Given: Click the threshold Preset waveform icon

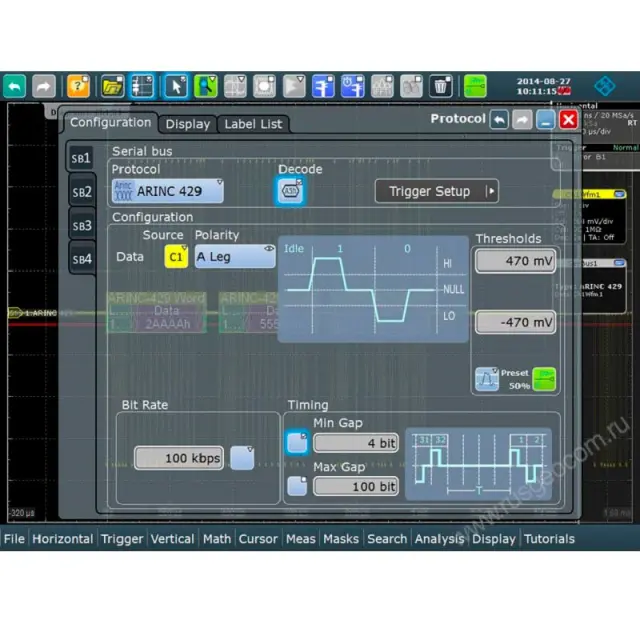Looking at the screenshot, I should click(x=486, y=379).
